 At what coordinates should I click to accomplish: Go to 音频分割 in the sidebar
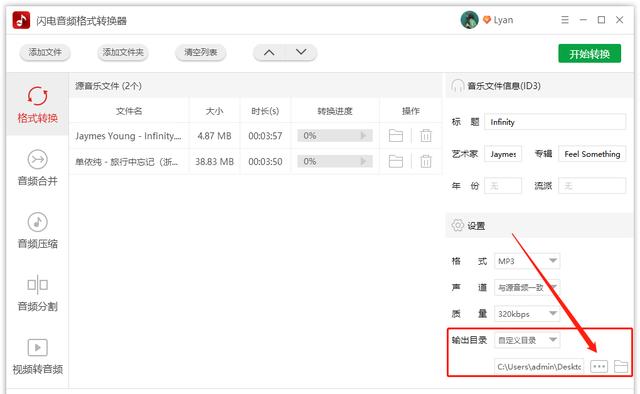(x=38, y=293)
